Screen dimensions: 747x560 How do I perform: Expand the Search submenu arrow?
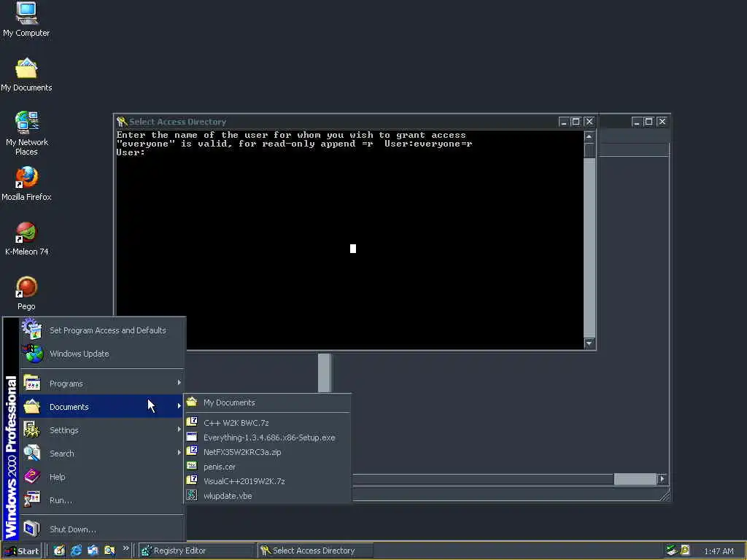pyautogui.click(x=179, y=452)
